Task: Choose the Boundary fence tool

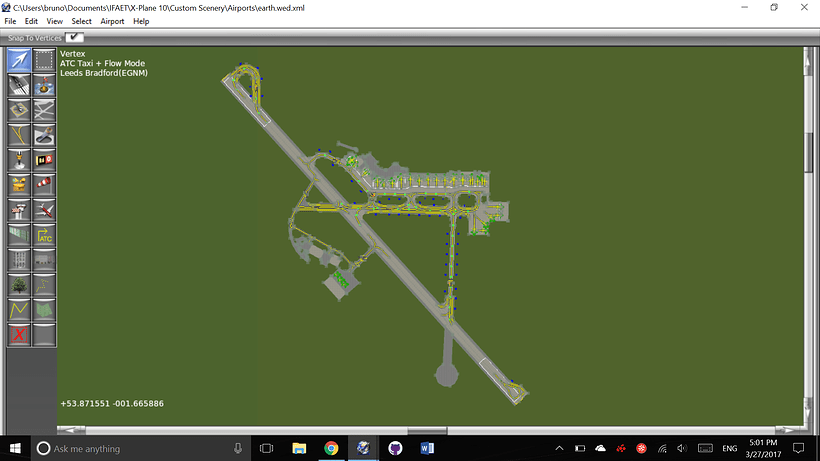Action: (19, 235)
